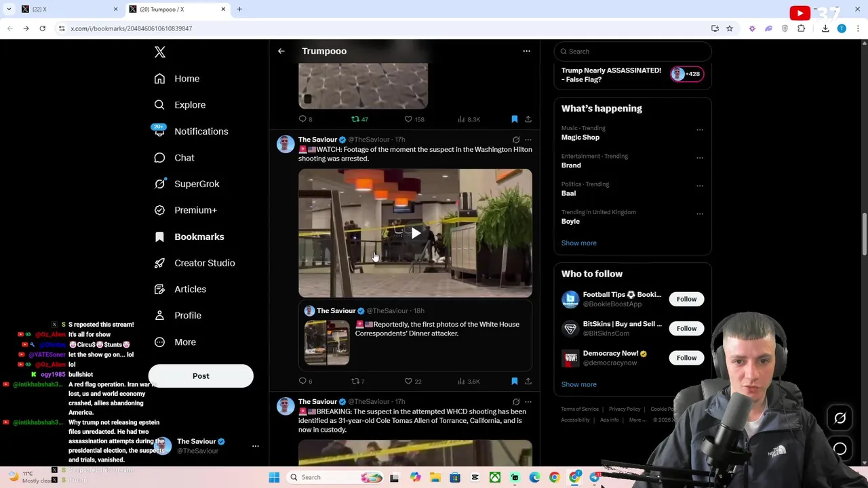Click the X logo in sidebar
868x488 pixels.
pyautogui.click(x=160, y=52)
